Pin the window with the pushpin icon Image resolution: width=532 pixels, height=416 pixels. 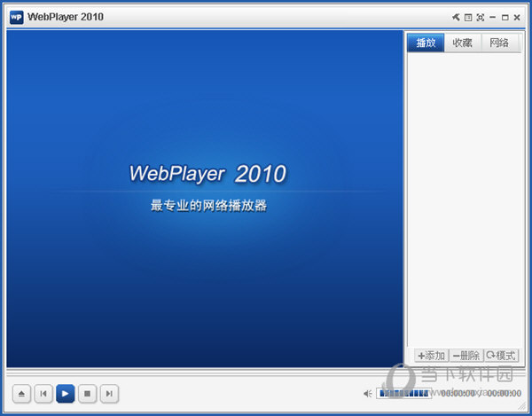click(456, 17)
